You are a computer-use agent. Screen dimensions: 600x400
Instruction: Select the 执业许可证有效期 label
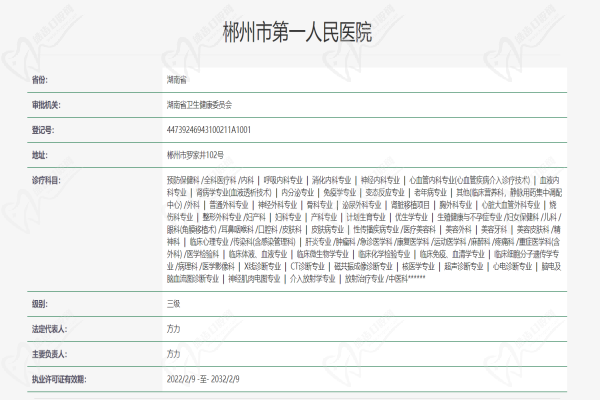59,379
